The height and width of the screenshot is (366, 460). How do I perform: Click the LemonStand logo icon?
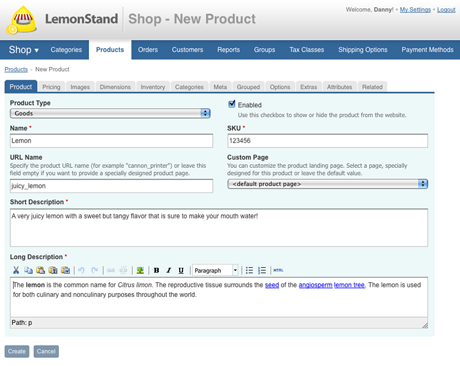click(x=21, y=20)
